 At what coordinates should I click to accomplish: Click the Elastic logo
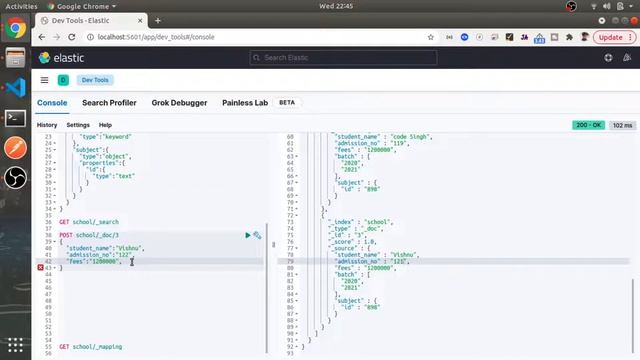pos(61,58)
